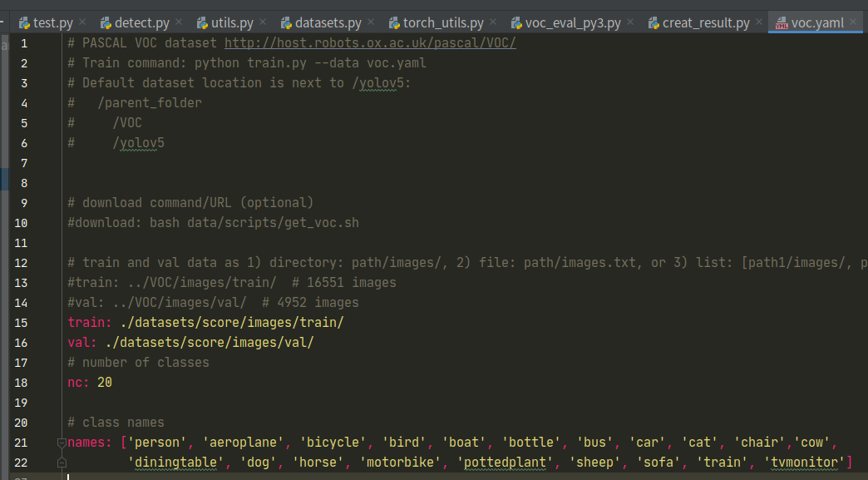Click the Python file icon on detect.py
The width and height of the screenshot is (868, 480).
(x=106, y=22)
